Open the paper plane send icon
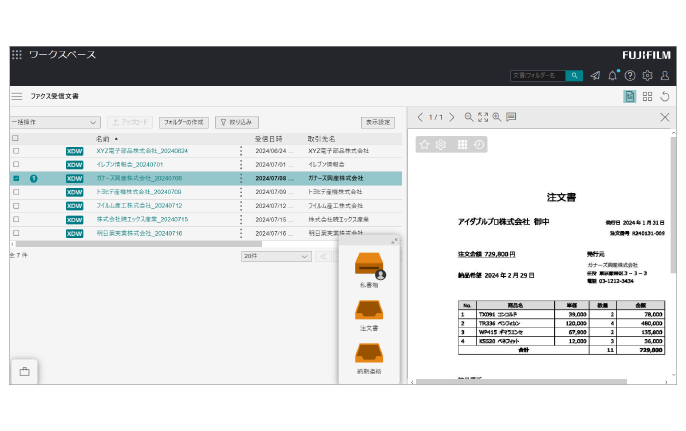This screenshot has height=431, width=686. [x=595, y=76]
